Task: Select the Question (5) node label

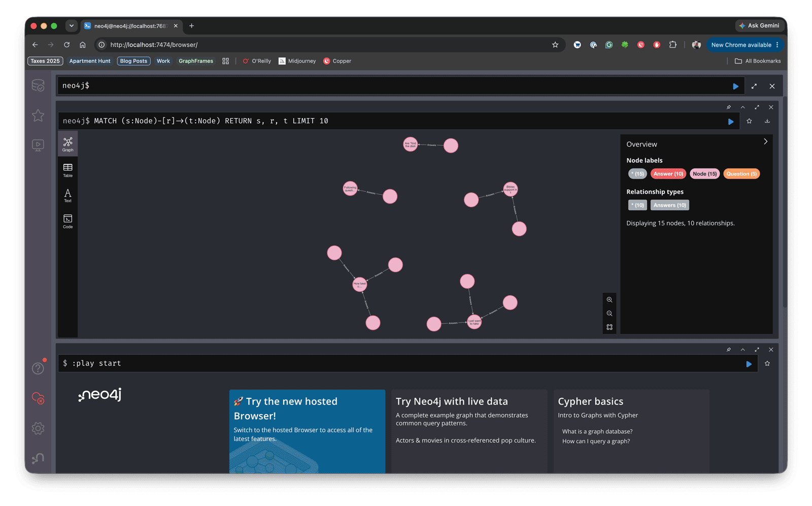Action: [741, 174]
